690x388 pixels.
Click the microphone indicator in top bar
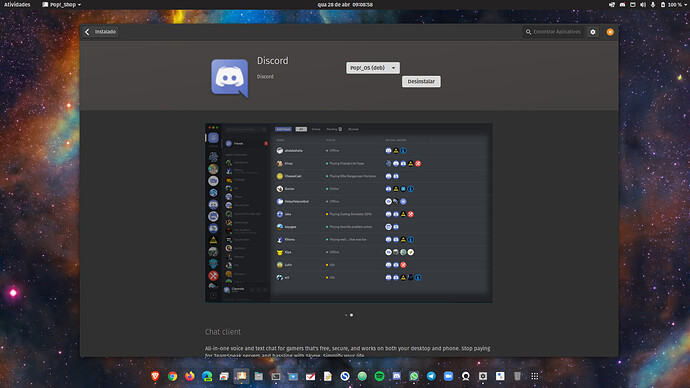tap(653, 4)
